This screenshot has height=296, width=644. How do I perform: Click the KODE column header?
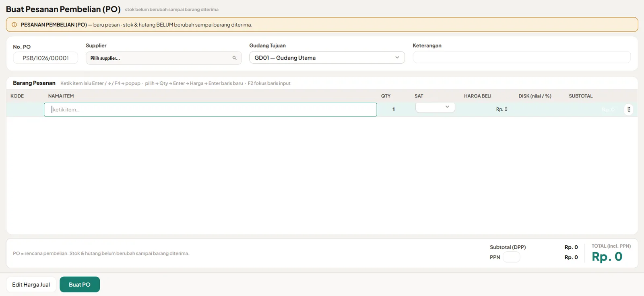click(x=17, y=96)
